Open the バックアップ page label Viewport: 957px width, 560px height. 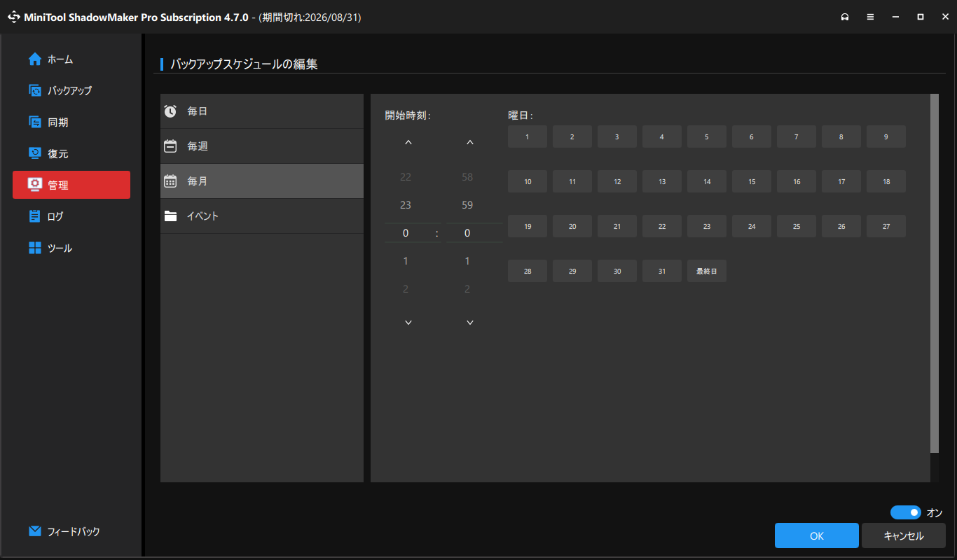pyautogui.click(x=69, y=90)
